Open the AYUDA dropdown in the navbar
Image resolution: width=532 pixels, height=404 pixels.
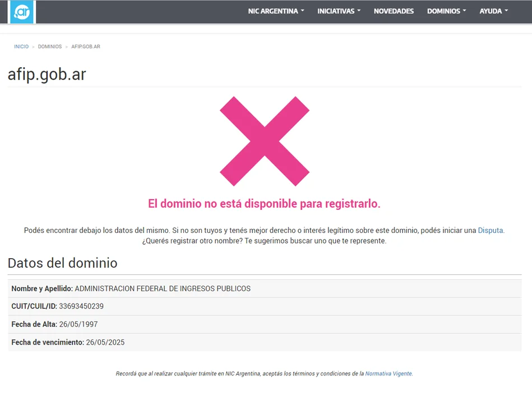click(493, 11)
